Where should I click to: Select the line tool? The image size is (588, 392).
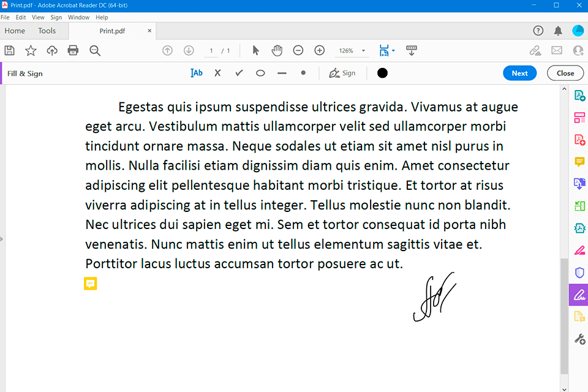282,73
